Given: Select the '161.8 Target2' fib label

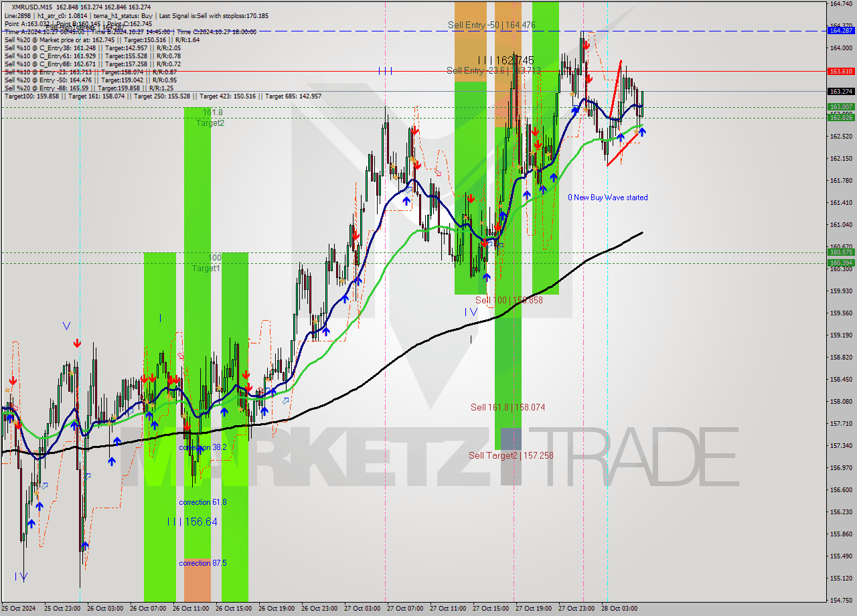Looking at the screenshot, I should (x=211, y=118).
